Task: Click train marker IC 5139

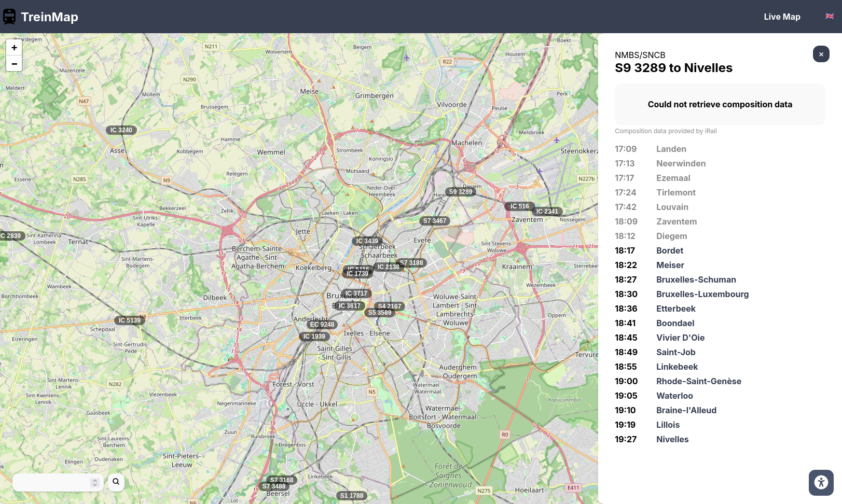Action: click(129, 320)
